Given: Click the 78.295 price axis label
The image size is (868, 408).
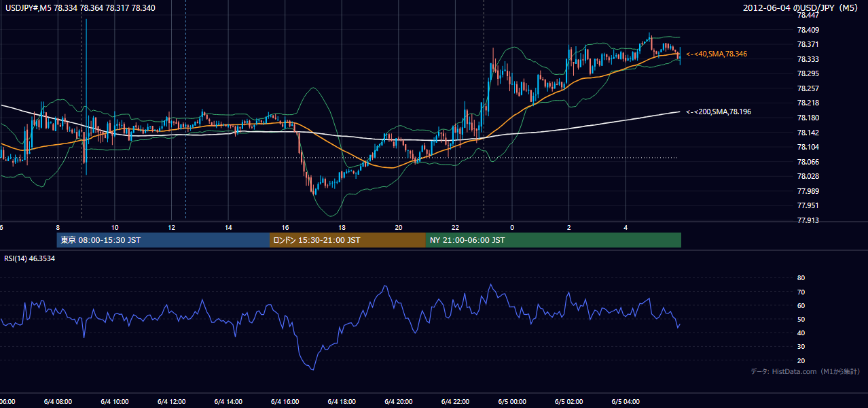Looking at the screenshot, I should pos(808,73).
